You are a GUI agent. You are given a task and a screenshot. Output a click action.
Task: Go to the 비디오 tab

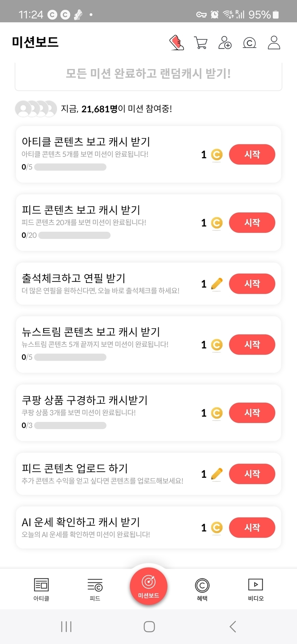[x=255, y=589]
